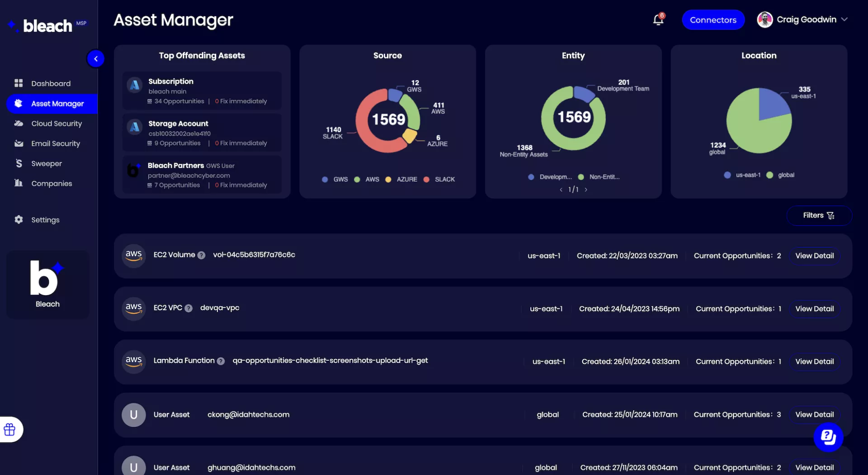Go to next Entity legend page
Screen dimensions: 868x475
point(586,190)
